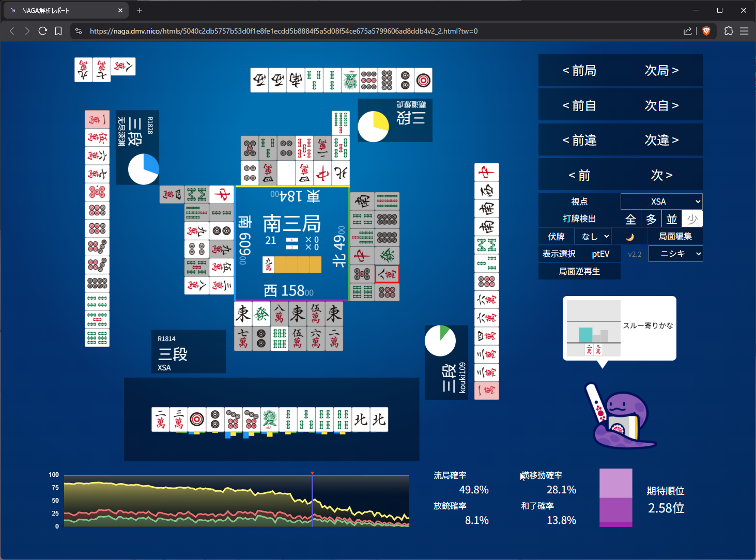Click the 局面編集 button
The height and width of the screenshot is (560, 756).
[675, 237]
